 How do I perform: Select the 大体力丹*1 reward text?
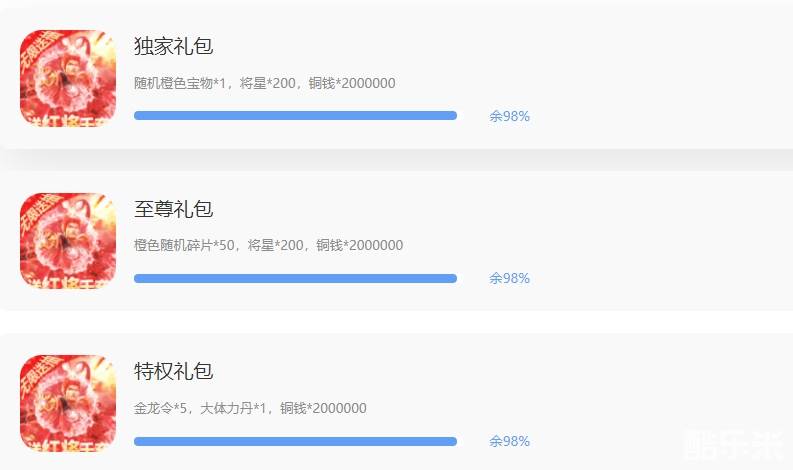tap(235, 408)
